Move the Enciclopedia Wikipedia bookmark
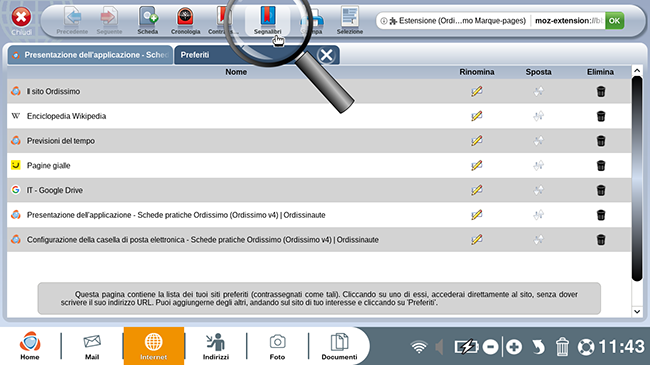This screenshot has height=365, width=650. tap(538, 116)
